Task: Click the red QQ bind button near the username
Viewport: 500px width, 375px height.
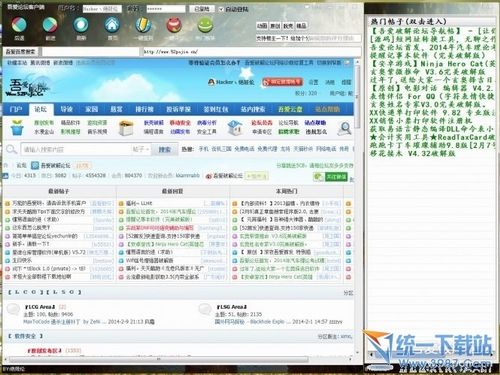Action: coord(283,82)
